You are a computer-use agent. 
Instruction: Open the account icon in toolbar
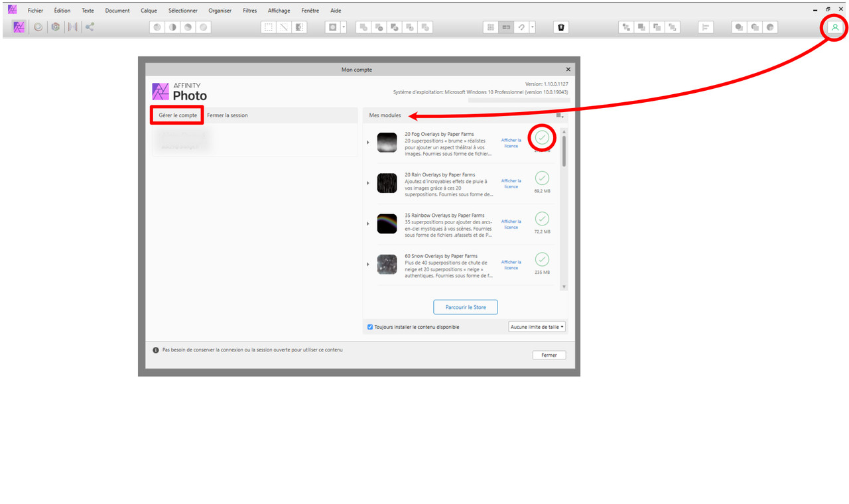pyautogui.click(x=835, y=27)
